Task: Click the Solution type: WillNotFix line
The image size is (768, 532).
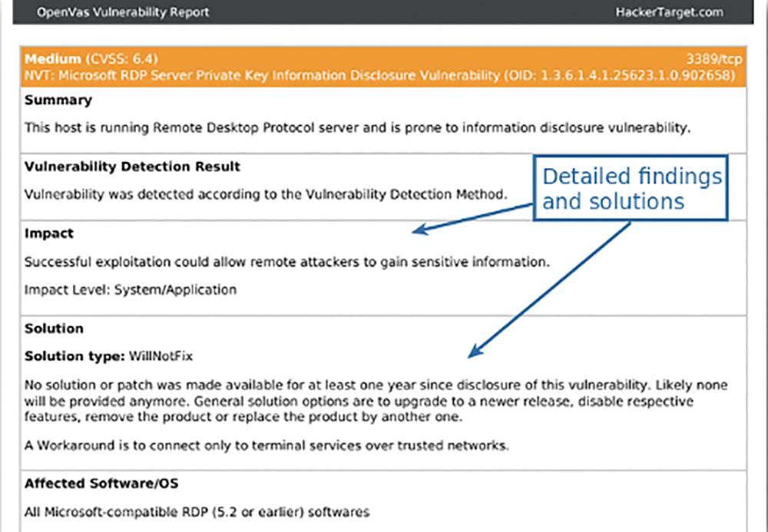Action: pos(109,356)
